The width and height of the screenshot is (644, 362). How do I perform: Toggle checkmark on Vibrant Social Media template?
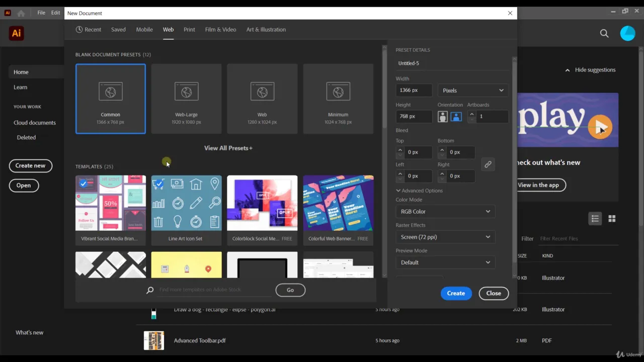point(84,184)
